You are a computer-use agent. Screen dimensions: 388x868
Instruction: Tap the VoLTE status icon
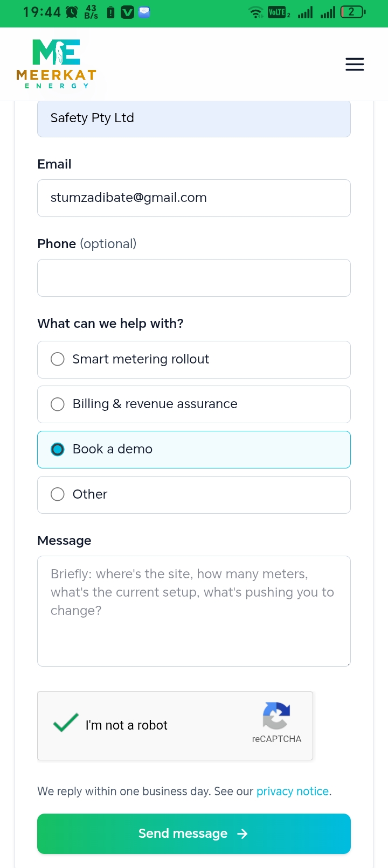pyautogui.click(x=279, y=12)
